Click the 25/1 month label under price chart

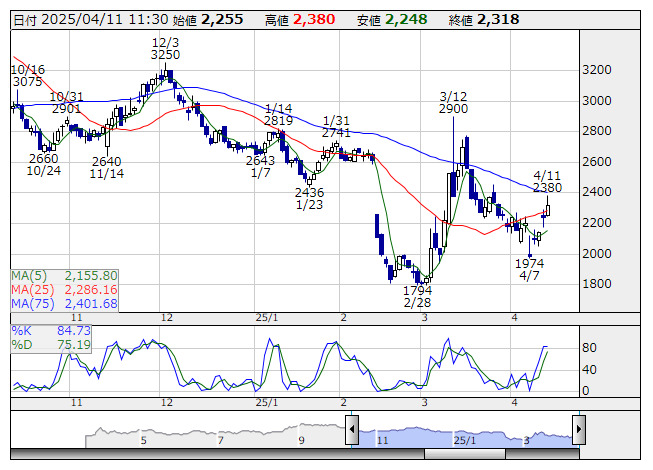(x=267, y=318)
